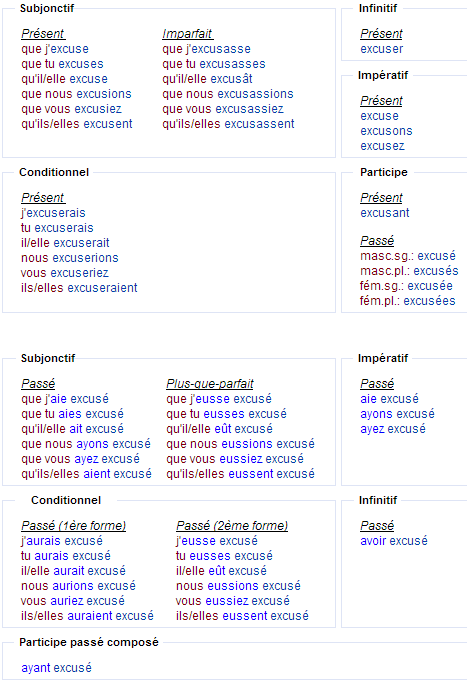The image size is (467, 689).
Task: Click the "Plus-que-parfait" tense heading
Action: tap(210, 384)
